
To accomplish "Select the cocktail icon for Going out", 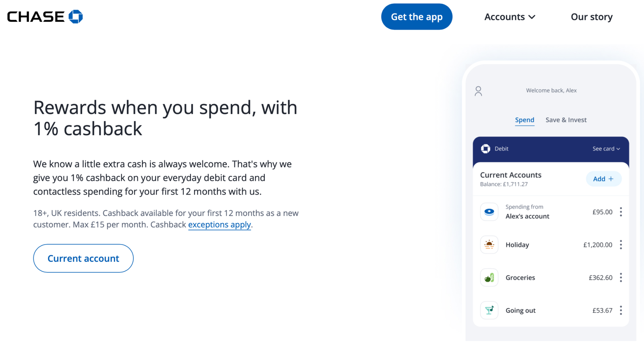I will (x=489, y=310).
